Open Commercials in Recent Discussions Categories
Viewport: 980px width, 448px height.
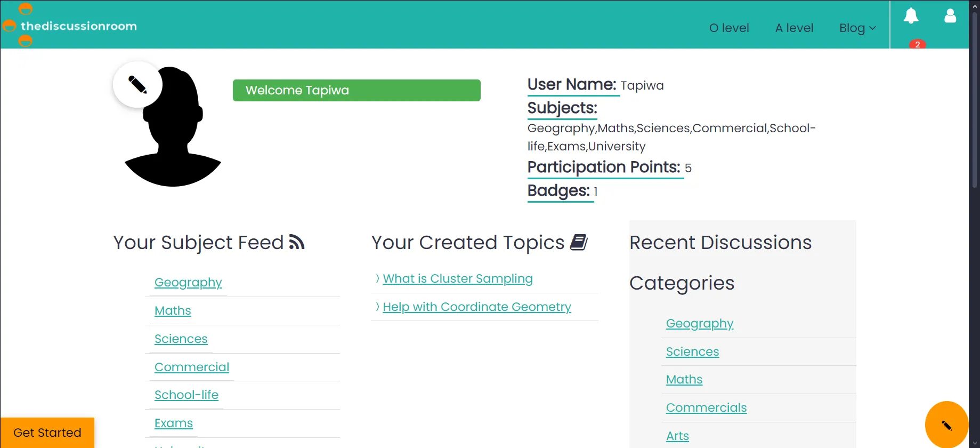(x=706, y=407)
